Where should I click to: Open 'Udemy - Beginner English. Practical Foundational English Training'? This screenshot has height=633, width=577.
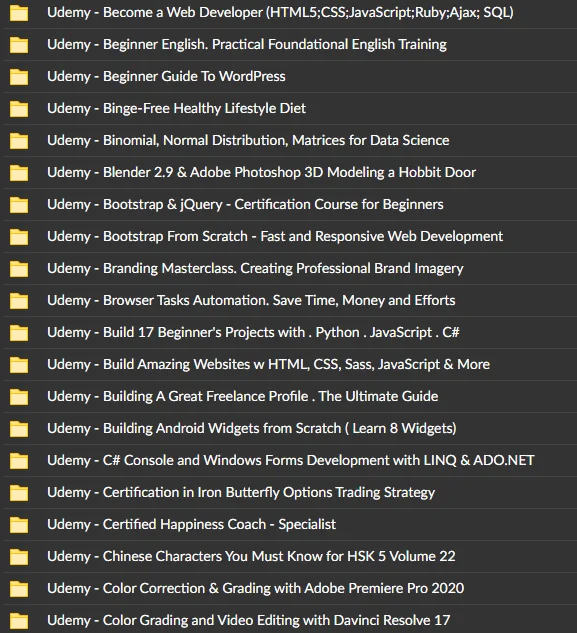[x=247, y=44]
